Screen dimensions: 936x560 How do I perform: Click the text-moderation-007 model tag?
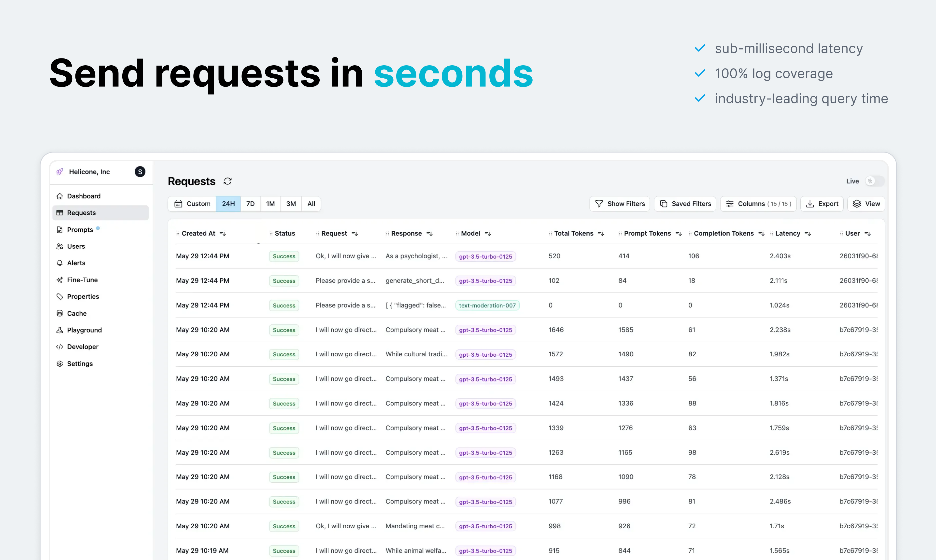click(x=487, y=305)
